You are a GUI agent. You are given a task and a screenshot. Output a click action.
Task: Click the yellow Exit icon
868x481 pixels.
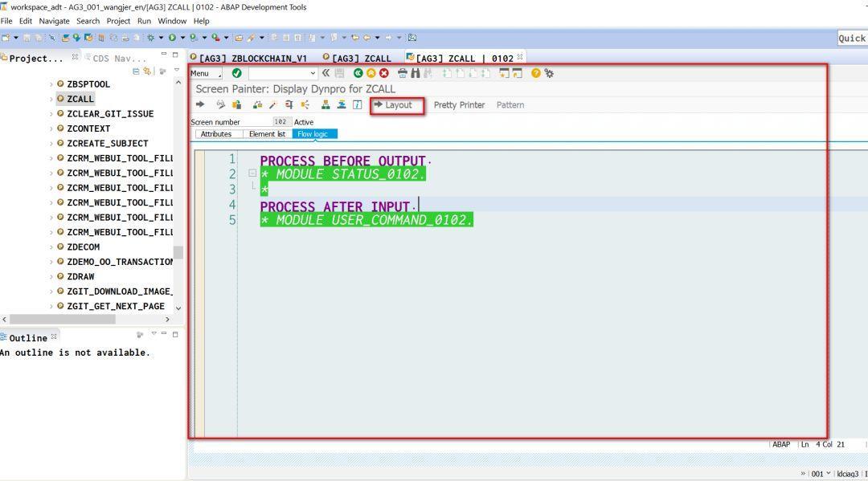pos(371,73)
